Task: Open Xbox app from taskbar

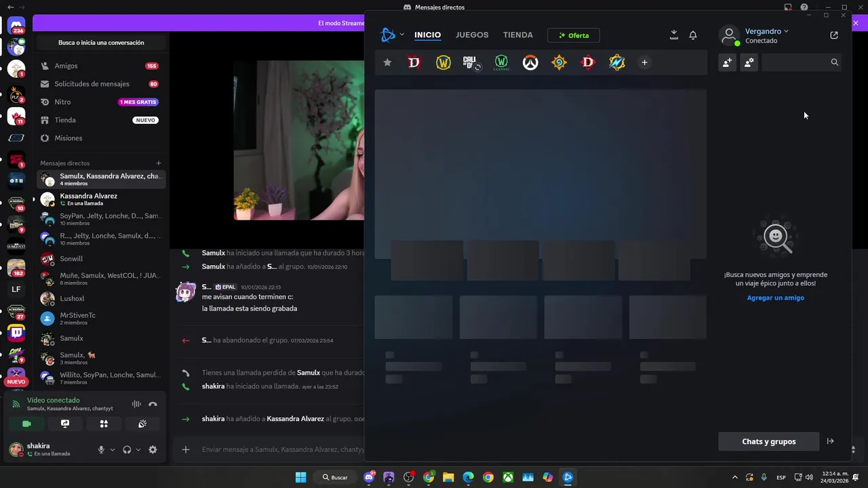Action: 508,477
